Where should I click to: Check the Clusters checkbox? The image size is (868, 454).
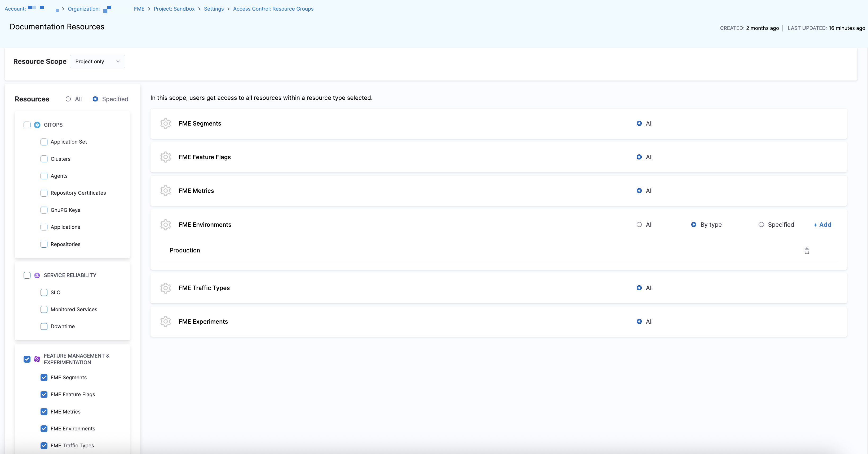pyautogui.click(x=44, y=159)
